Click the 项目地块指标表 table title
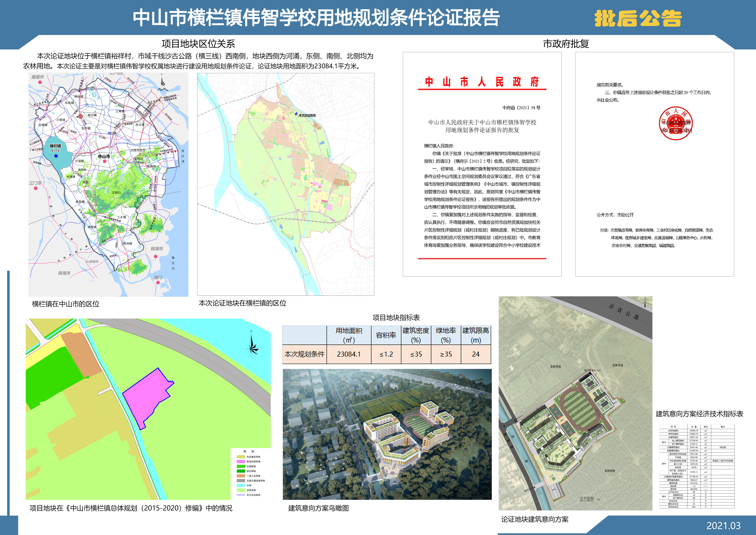The width and height of the screenshot is (756, 535). tap(396, 318)
